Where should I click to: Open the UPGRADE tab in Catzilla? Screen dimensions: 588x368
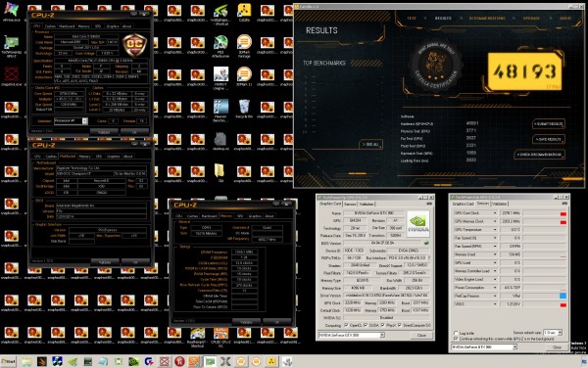(531, 18)
